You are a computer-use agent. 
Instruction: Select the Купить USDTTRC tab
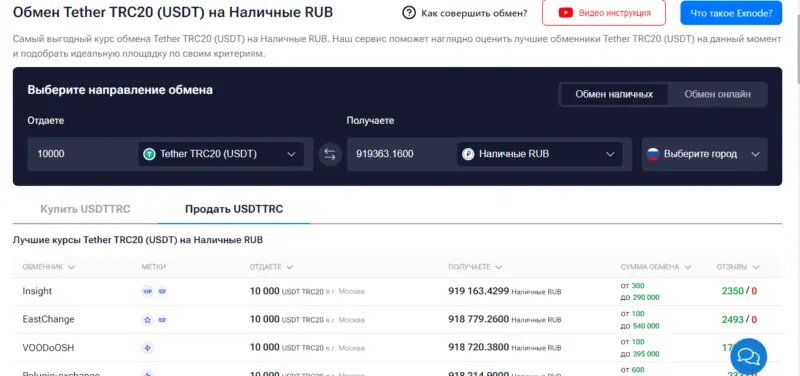[85, 209]
